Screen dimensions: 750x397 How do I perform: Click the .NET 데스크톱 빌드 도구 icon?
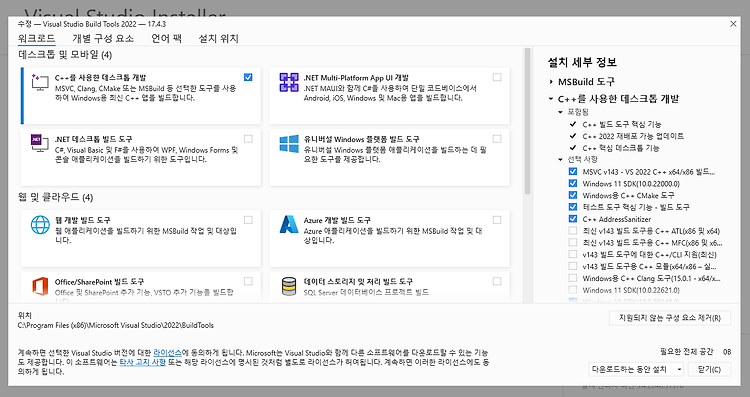[x=40, y=143]
